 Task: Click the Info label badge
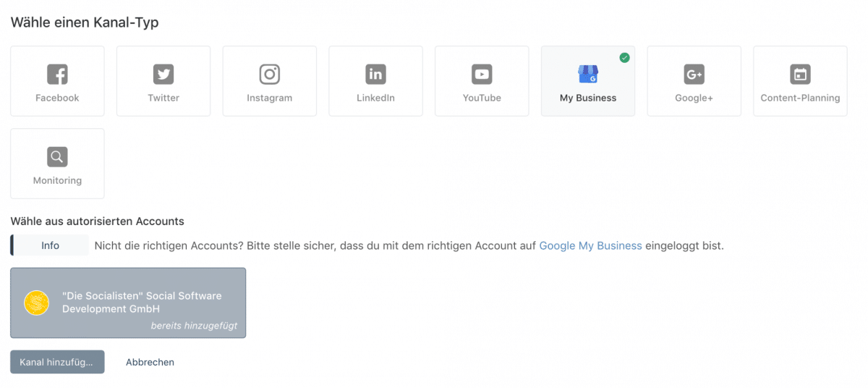50,245
